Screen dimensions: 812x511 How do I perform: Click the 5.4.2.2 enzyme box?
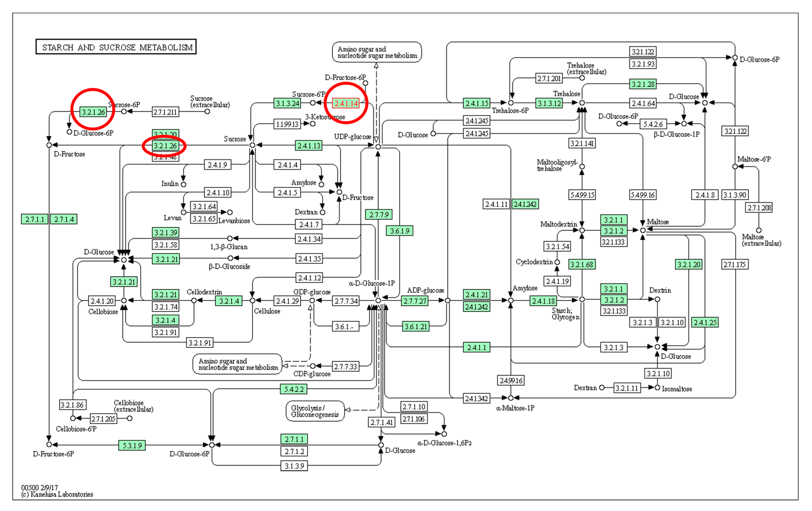[293, 389]
